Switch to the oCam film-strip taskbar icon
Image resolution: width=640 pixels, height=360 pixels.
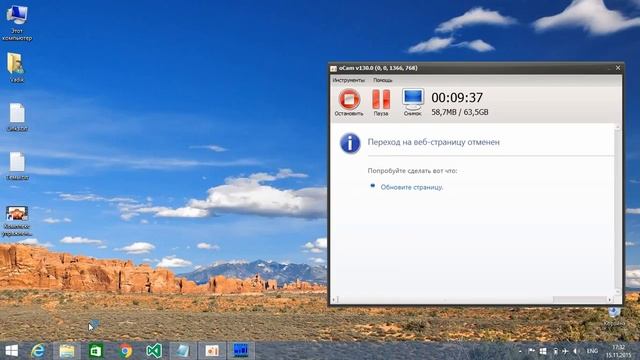(x=241, y=351)
